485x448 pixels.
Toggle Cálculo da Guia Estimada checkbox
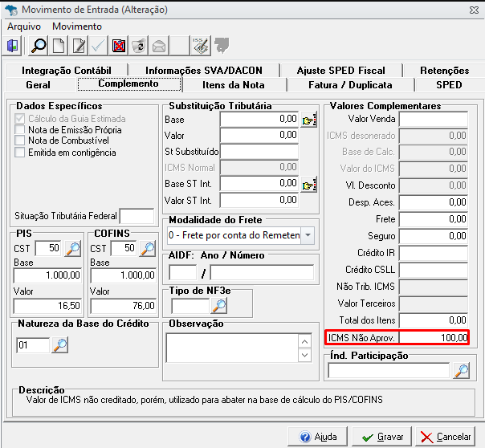pos(20,119)
